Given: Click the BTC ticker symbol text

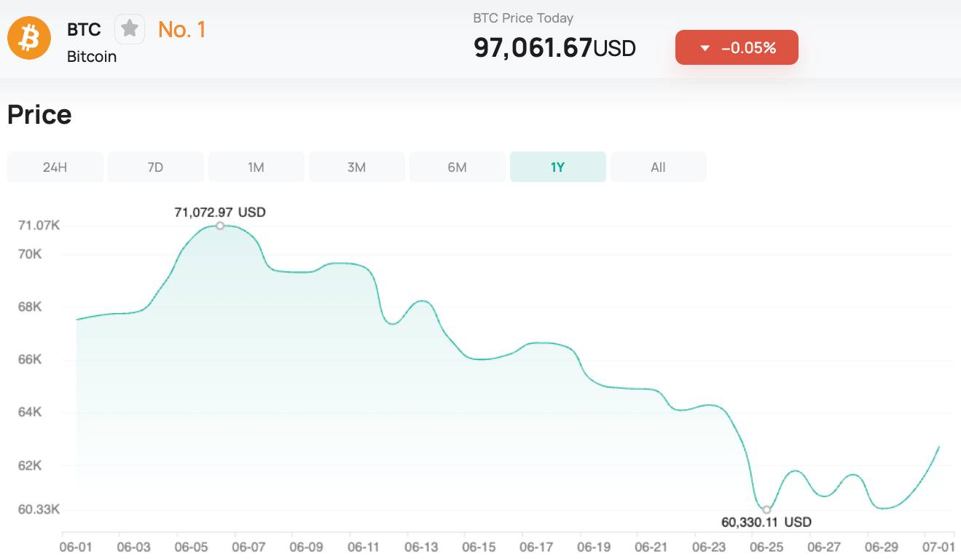Looking at the screenshot, I should point(84,30).
